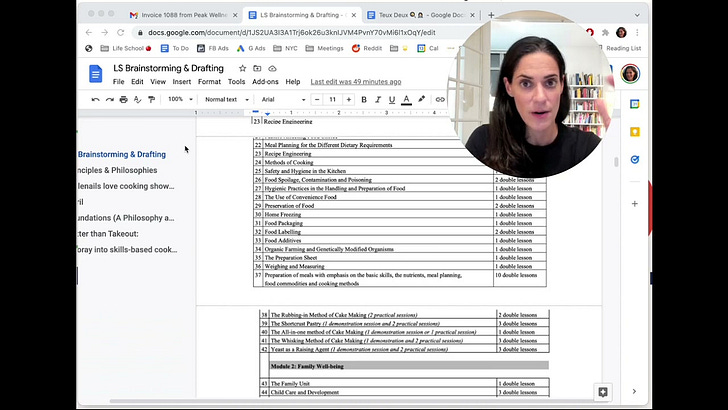Viewport: 728px width, 410px height.
Task: Click the address bar URL
Action: click(x=292, y=33)
